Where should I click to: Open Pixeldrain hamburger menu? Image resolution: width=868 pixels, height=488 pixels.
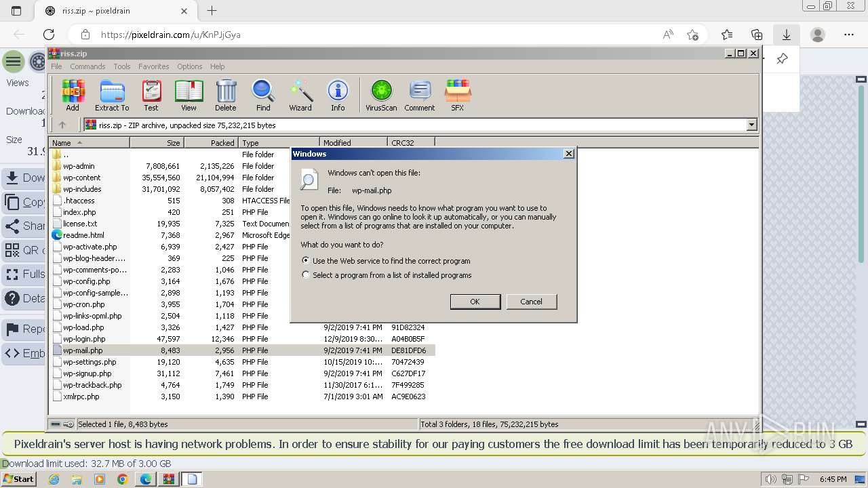click(x=14, y=62)
